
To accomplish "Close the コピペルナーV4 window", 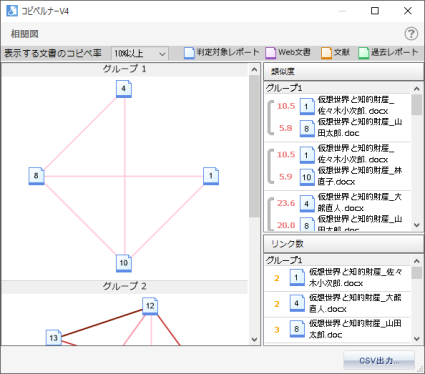I will point(408,11).
